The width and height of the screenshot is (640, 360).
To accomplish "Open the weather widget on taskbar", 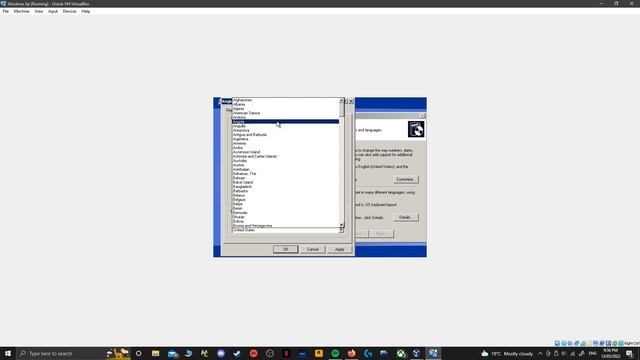I will [507, 353].
